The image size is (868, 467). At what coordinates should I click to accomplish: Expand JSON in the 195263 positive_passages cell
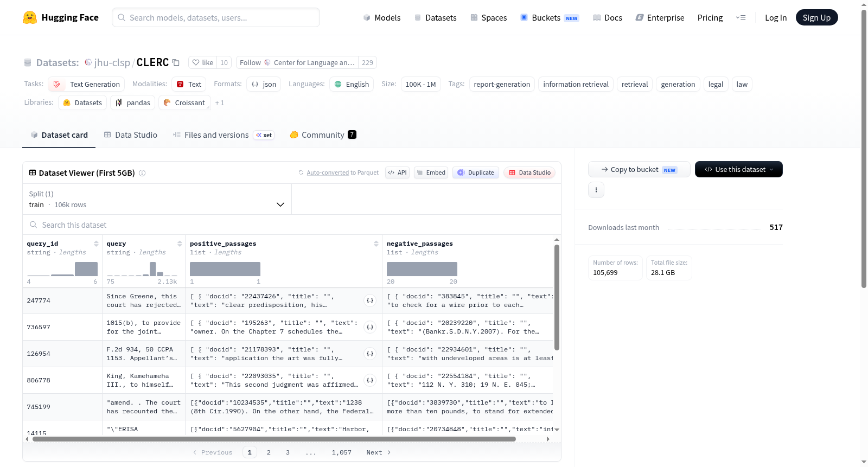[x=370, y=327]
